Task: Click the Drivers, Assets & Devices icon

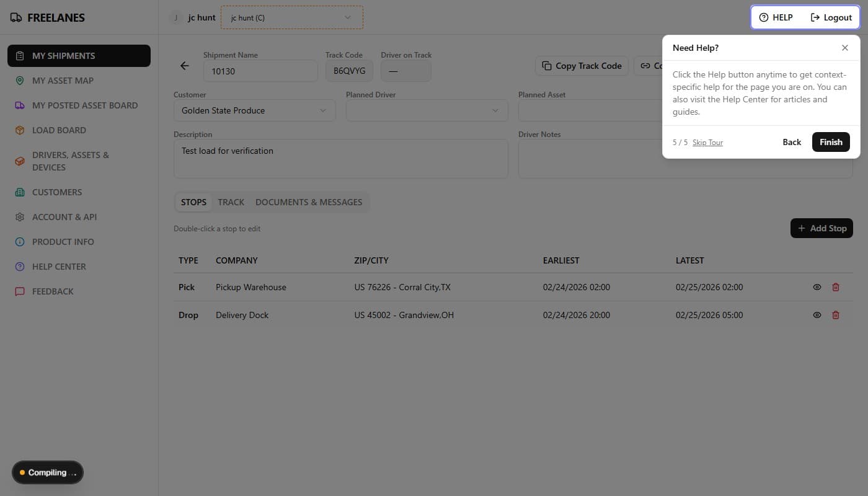Action: coord(20,161)
